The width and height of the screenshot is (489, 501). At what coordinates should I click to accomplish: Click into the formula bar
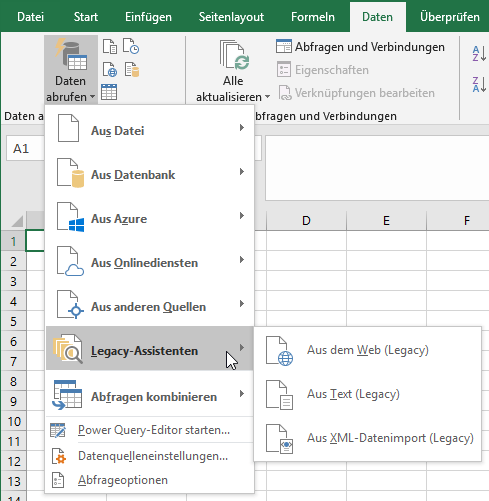[x=377, y=168]
